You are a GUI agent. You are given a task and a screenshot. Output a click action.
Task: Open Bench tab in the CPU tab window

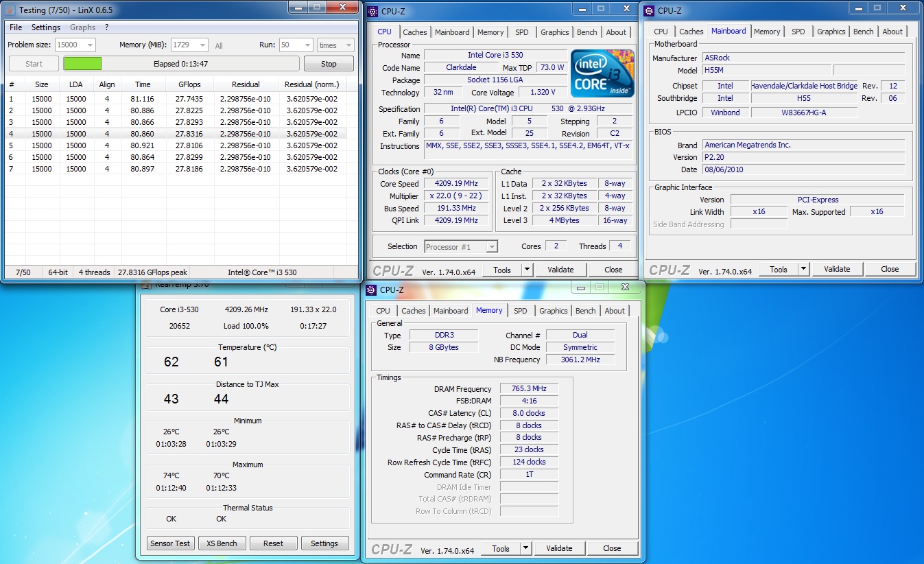(x=587, y=32)
